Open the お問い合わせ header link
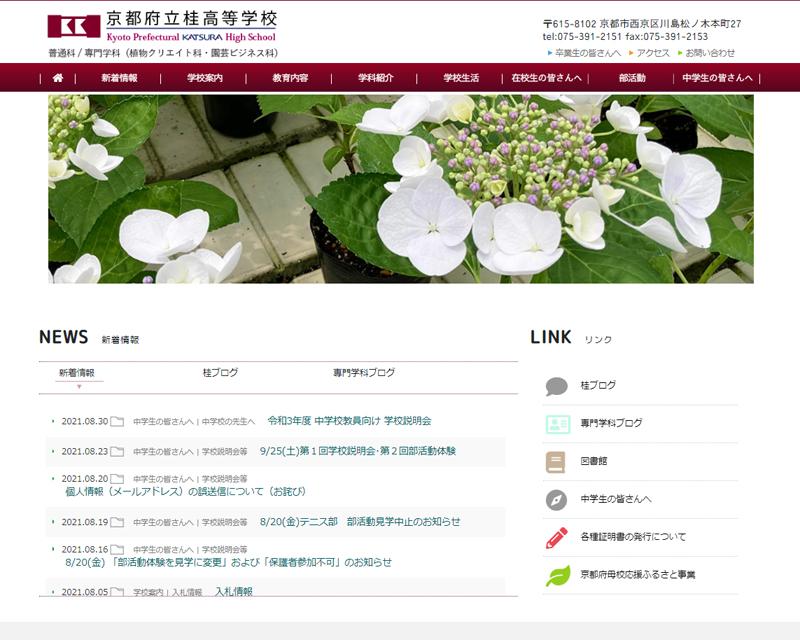The width and height of the screenshot is (800, 640). (710, 53)
